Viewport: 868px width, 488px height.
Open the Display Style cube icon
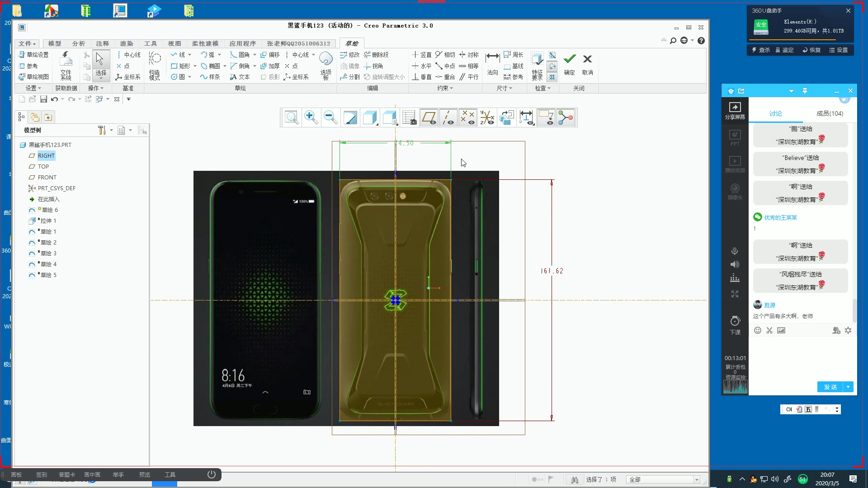pyautogui.click(x=370, y=117)
